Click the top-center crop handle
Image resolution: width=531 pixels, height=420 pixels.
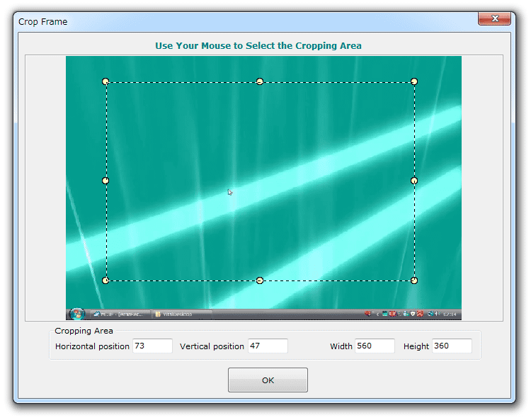[260, 81]
